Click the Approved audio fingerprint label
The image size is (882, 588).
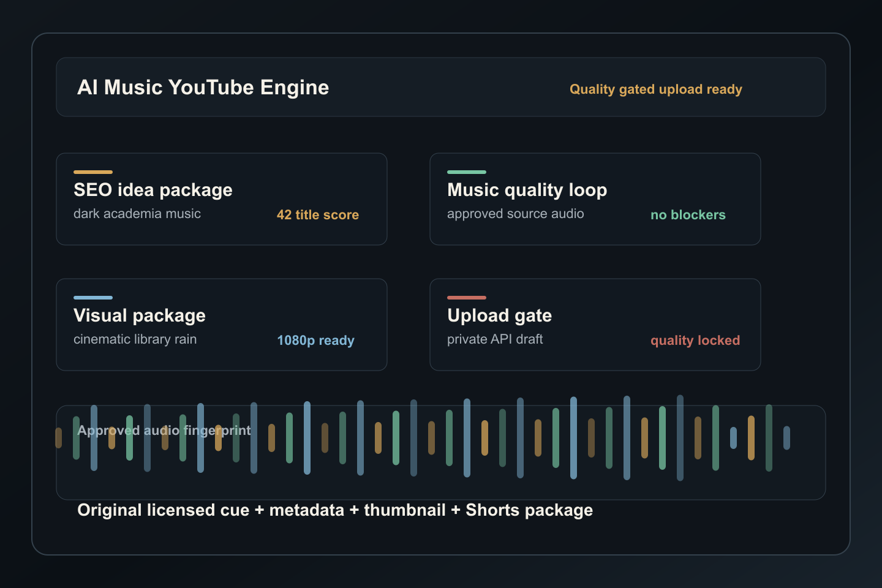pos(164,431)
